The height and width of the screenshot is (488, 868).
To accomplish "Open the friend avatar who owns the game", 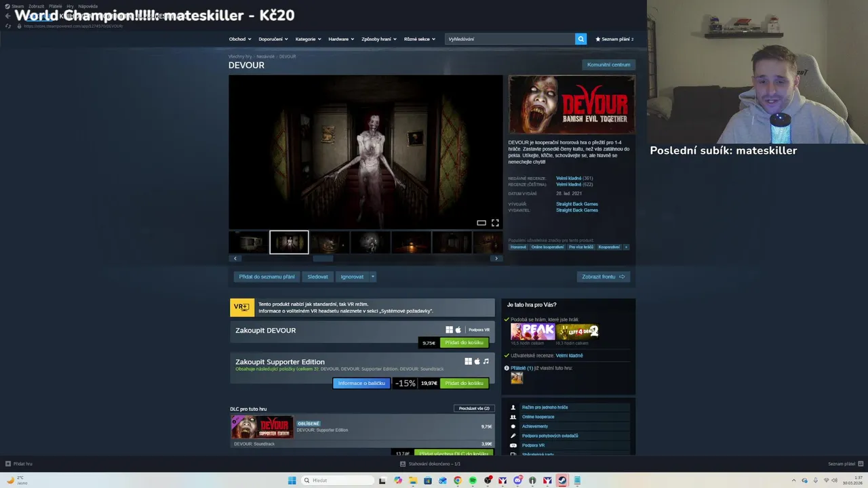I will coord(517,378).
